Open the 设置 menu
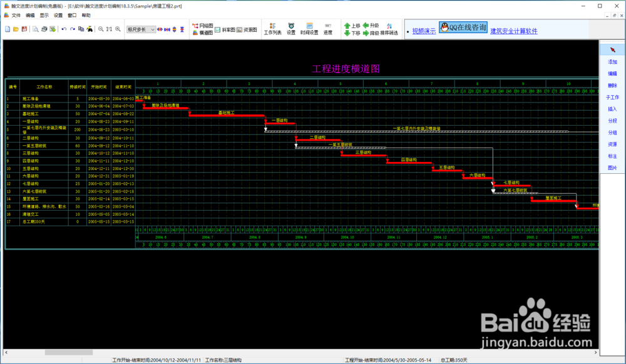 [x=58, y=15]
